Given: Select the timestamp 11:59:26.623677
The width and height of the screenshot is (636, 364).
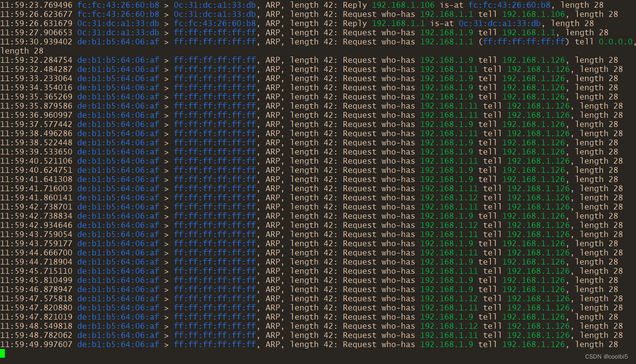Looking at the screenshot, I should click(36, 14).
